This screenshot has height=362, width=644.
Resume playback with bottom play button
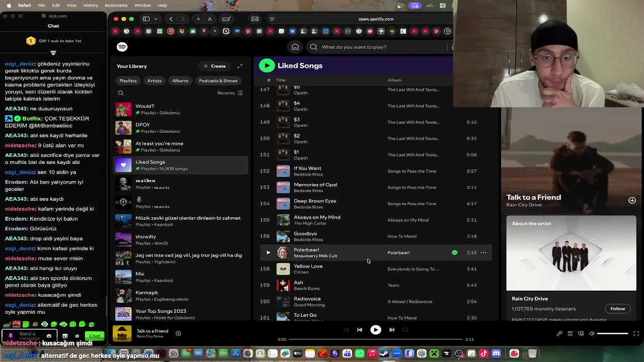point(375,330)
